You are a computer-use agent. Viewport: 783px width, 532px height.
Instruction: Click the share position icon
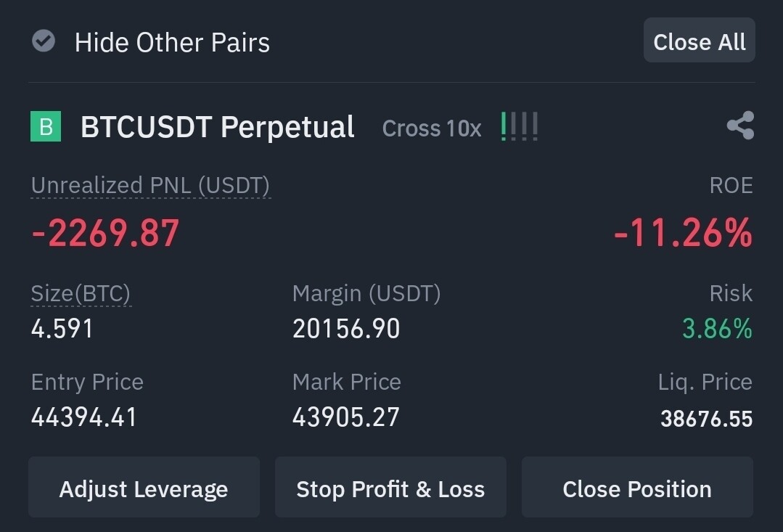click(x=740, y=126)
